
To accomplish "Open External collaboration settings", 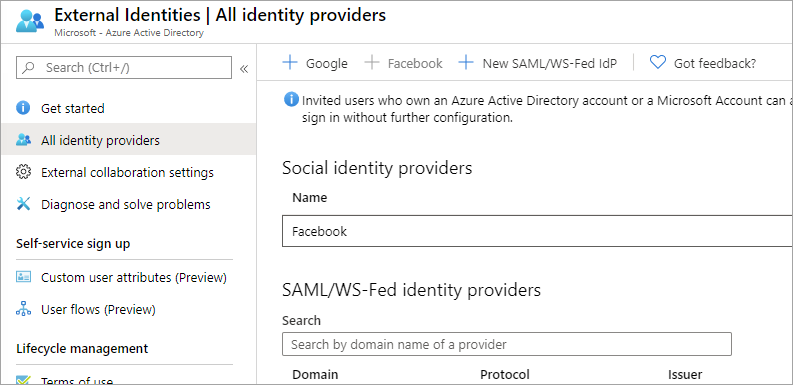I will click(x=128, y=172).
